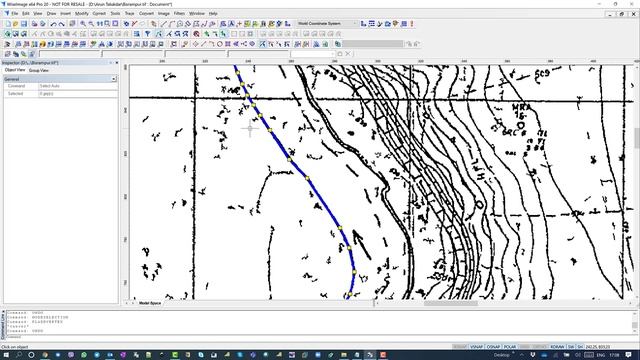640x360 pixels.
Task: Click the first icon in the third toolbar row
Action: pyautogui.click(x=7, y=44)
